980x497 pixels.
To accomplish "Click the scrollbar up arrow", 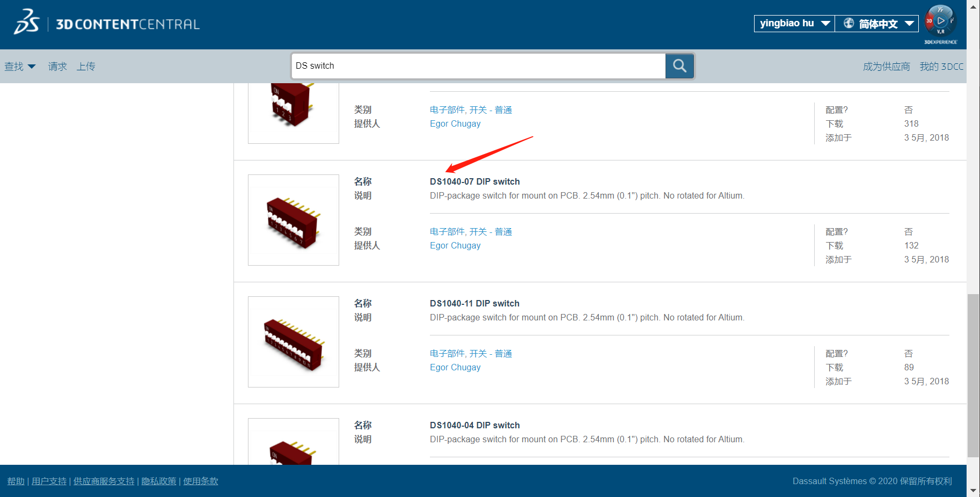I will (973, 6).
